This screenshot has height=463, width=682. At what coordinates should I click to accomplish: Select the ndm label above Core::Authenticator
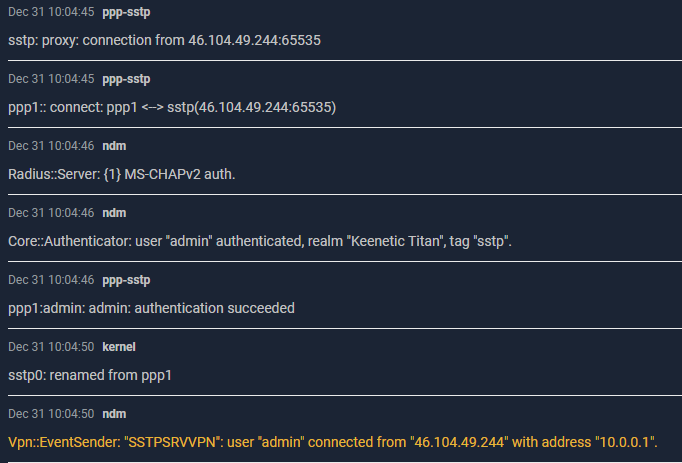pyautogui.click(x=114, y=213)
